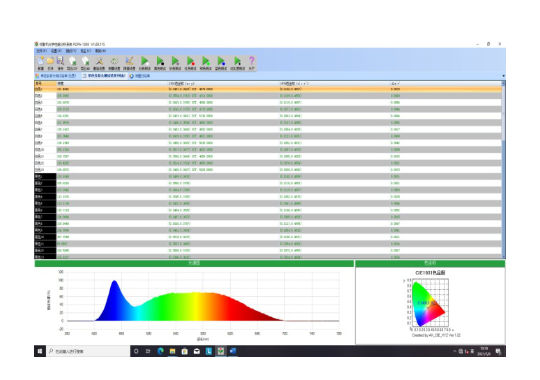This screenshot has width=540, height=380.
Task: Click the data table's vertical scrollbar
Action: [503, 170]
